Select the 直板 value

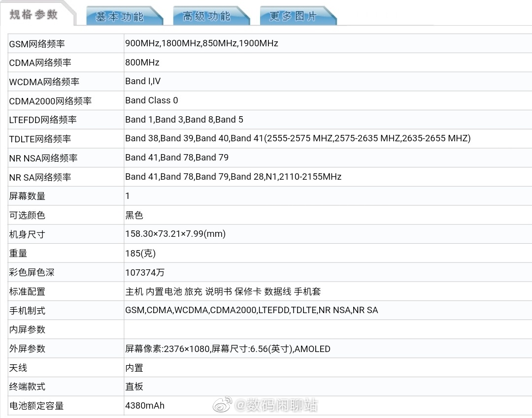tap(134, 387)
